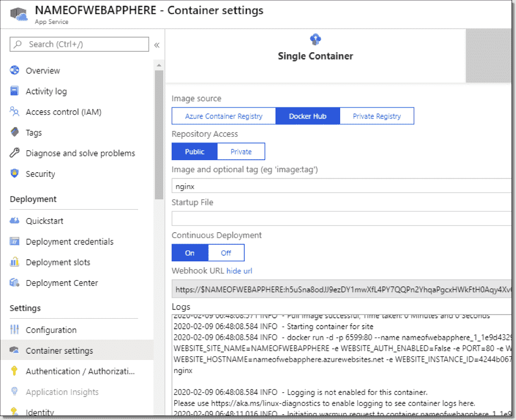Image resolution: width=516 pixels, height=420 pixels.
Task: Set Repository Access to Private
Action: [241, 152]
